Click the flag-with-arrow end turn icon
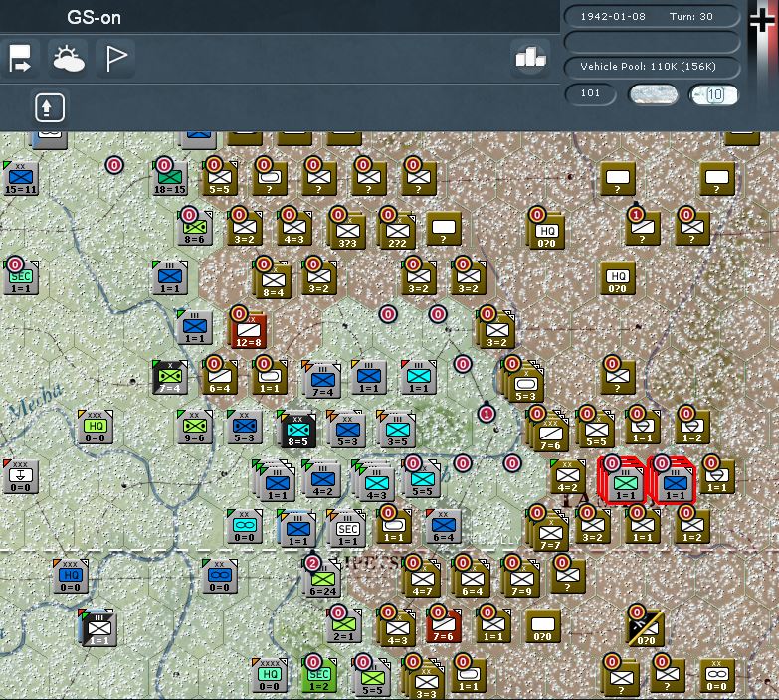This screenshot has height=700, width=779. point(20,58)
